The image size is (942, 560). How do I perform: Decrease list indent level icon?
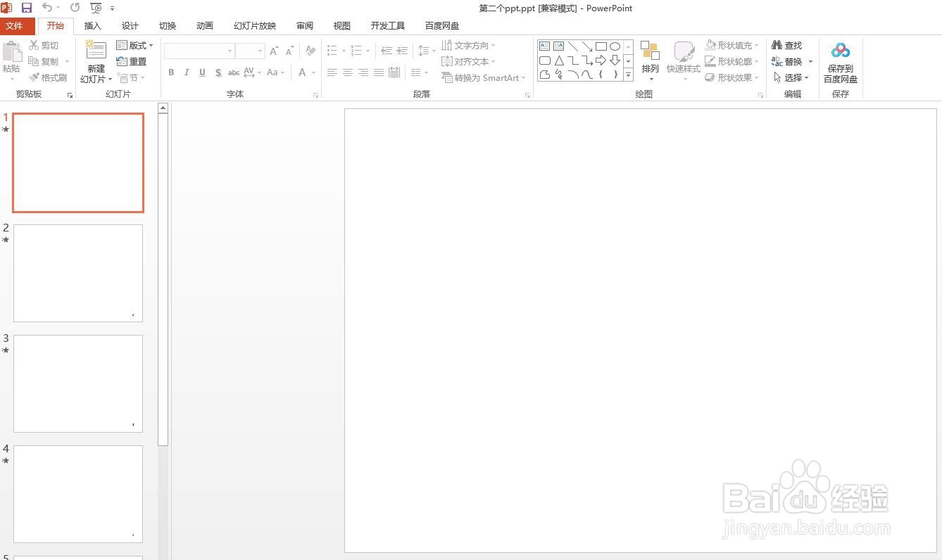point(387,51)
